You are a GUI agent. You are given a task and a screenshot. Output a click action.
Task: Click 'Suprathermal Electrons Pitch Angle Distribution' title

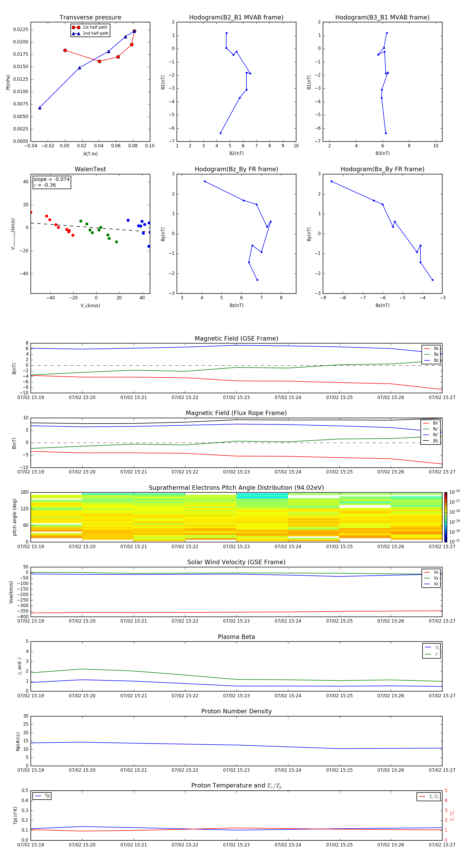point(236,488)
